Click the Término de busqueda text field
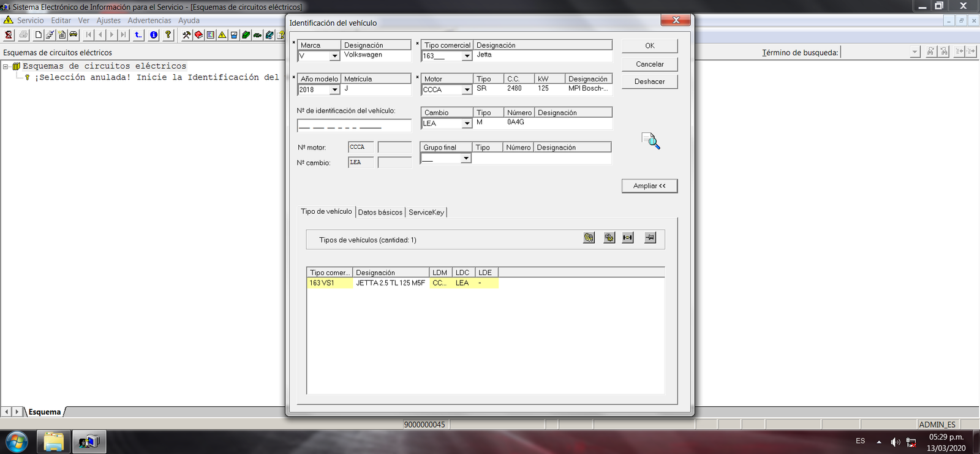Screen dimensions: 980x454 (875, 52)
